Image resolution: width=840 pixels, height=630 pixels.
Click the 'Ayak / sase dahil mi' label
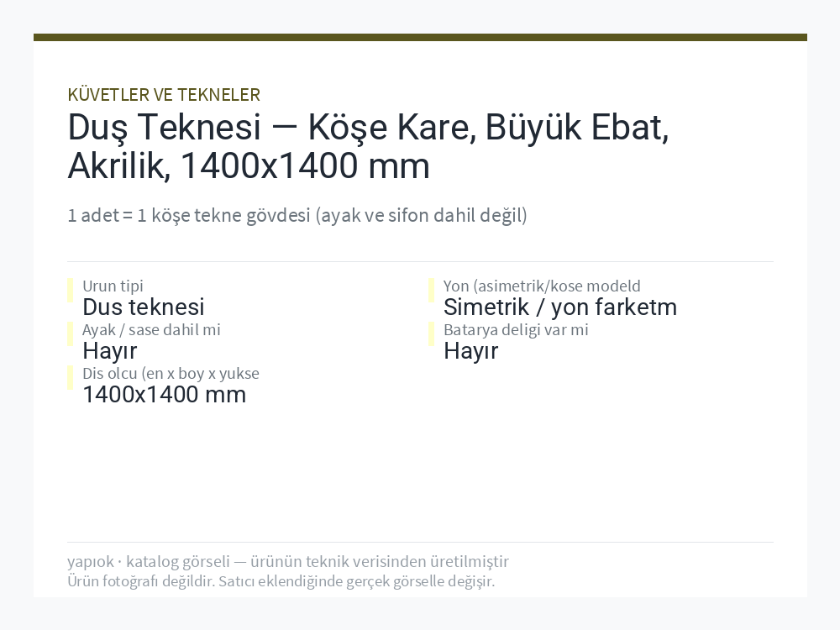(x=151, y=329)
